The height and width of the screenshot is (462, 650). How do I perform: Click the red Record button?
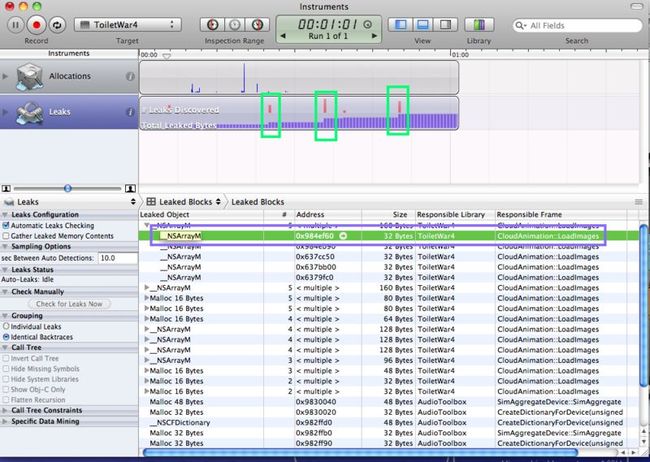(x=36, y=25)
